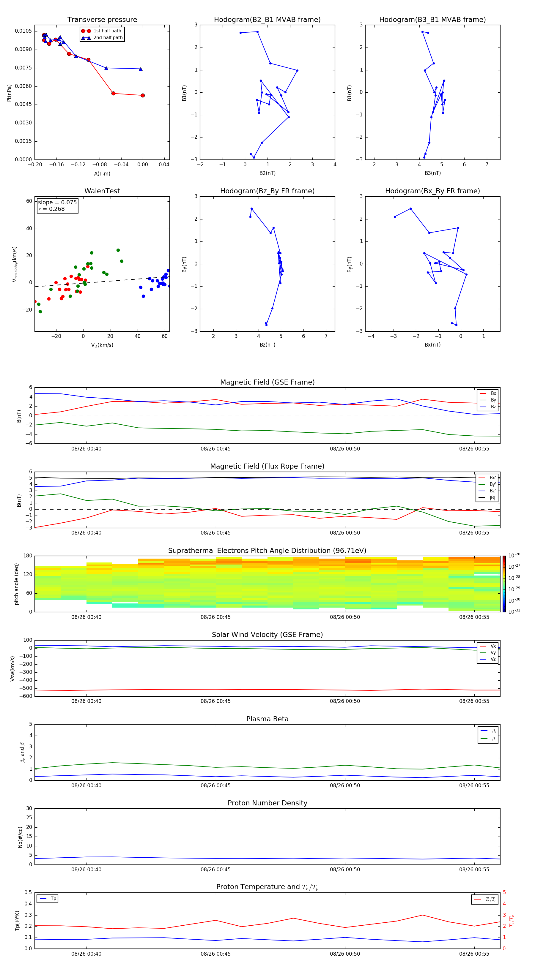Click '08/26 00:40' tick under GSE field plot
535x980 pixels.
[x=86, y=448]
